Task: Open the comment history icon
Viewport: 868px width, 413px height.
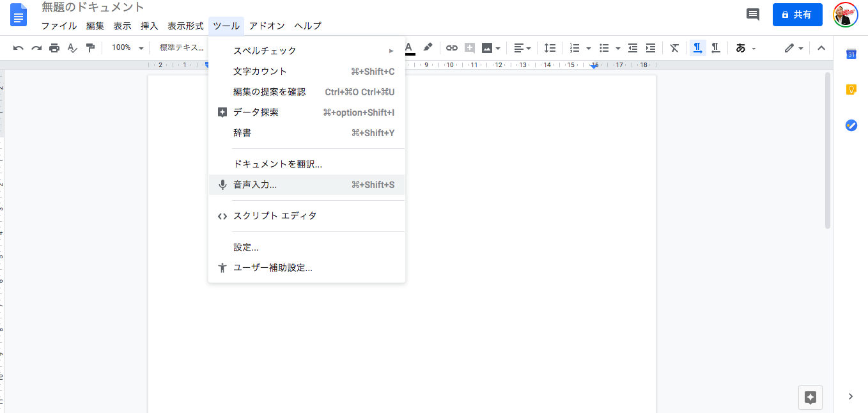Action: (753, 15)
